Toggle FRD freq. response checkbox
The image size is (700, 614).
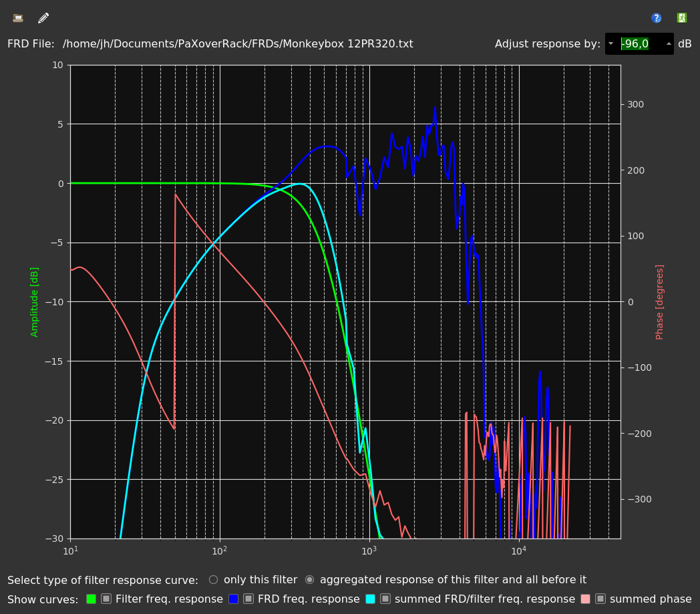pyautogui.click(x=248, y=599)
